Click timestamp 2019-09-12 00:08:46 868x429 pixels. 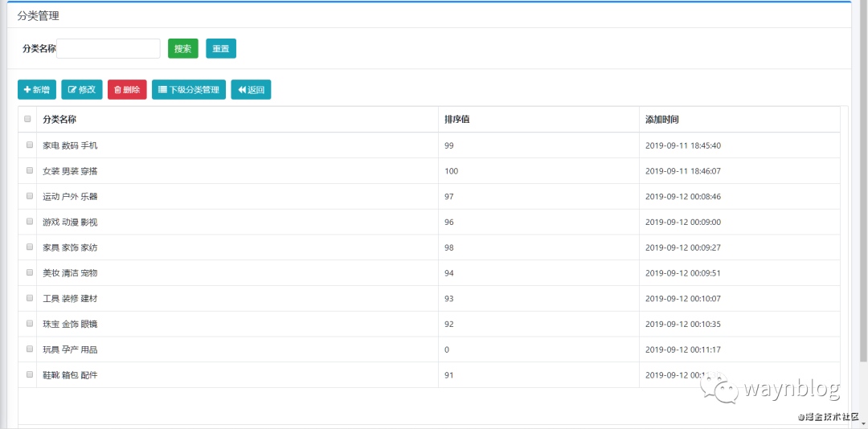(683, 197)
